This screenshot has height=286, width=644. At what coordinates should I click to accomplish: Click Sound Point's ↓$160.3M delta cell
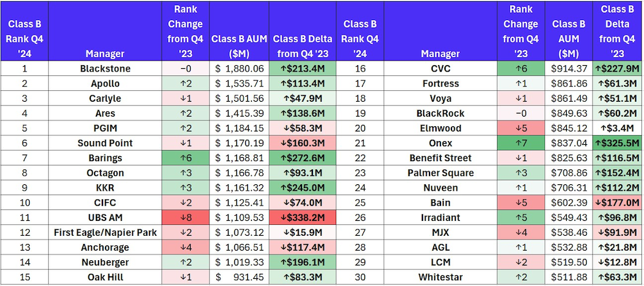pos(303,143)
